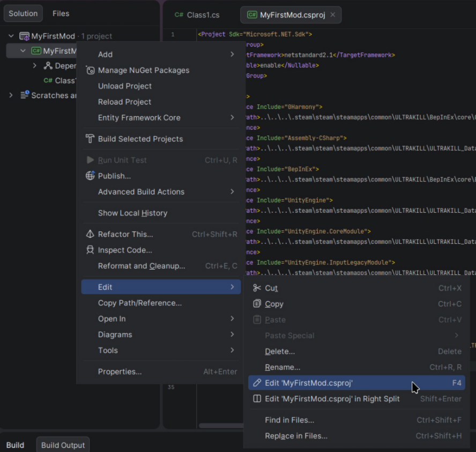Image resolution: width=476 pixels, height=452 pixels.
Task: Select Rename... in the Edit submenu
Action: 282,367
